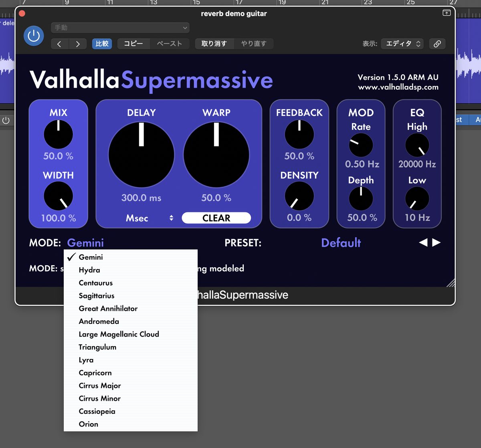481x448 pixels.
Task: Click the EQ High knob
Action: click(x=417, y=145)
